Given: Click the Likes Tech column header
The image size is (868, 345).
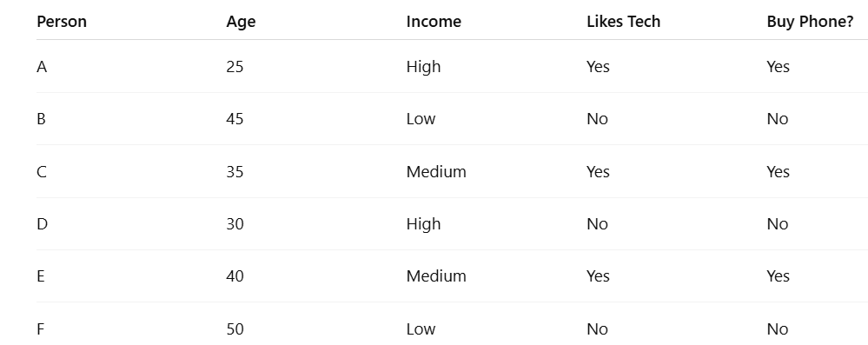Looking at the screenshot, I should coord(623,22).
